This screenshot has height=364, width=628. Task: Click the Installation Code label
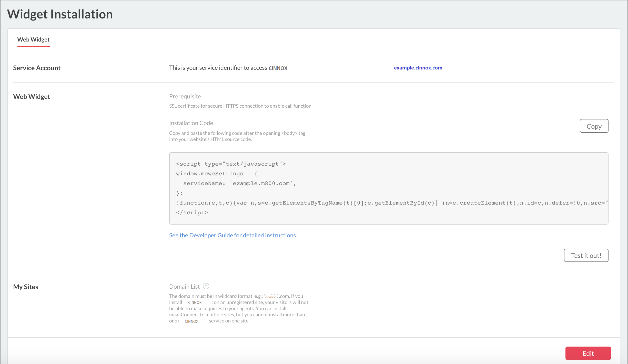191,123
